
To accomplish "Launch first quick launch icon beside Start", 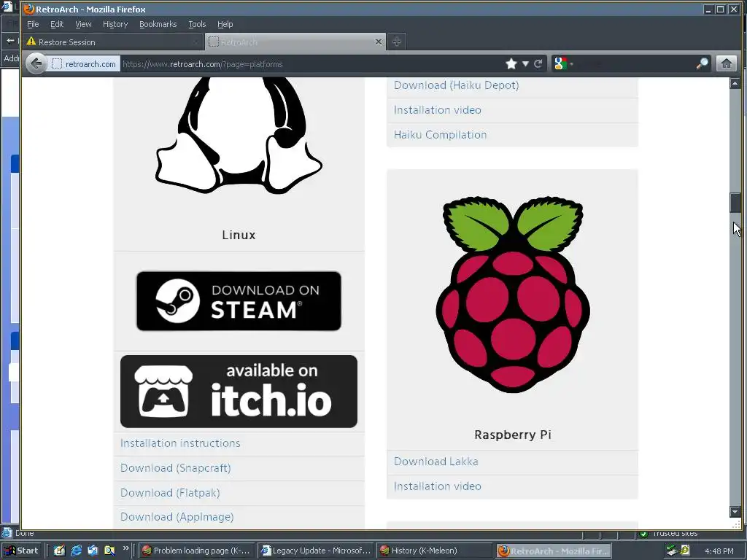I will point(59,551).
